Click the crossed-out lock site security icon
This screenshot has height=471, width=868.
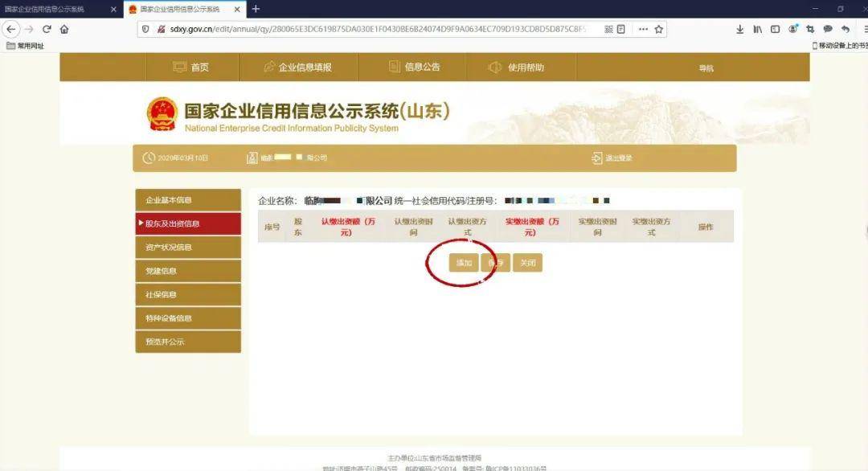pyautogui.click(x=161, y=29)
